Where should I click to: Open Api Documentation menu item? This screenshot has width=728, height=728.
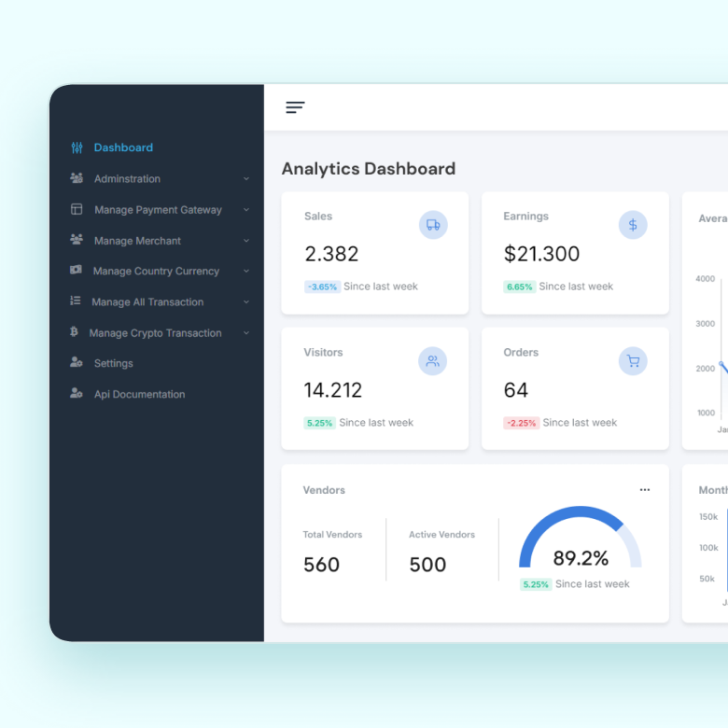click(139, 395)
